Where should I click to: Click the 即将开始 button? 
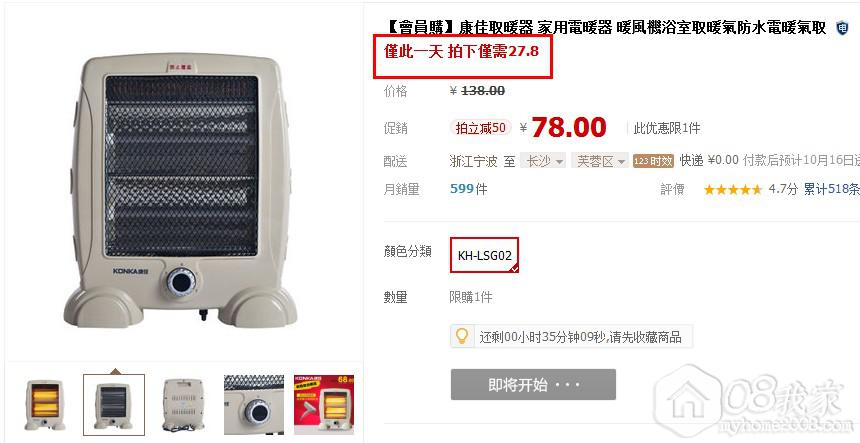coord(533,384)
